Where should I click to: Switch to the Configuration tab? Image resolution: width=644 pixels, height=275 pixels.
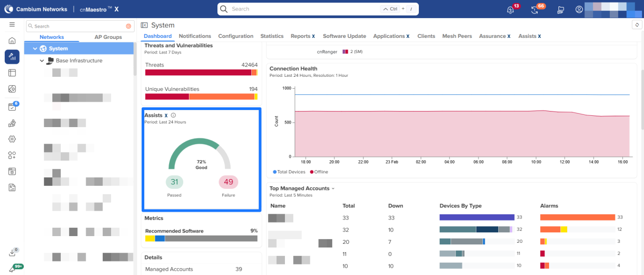pos(236,36)
